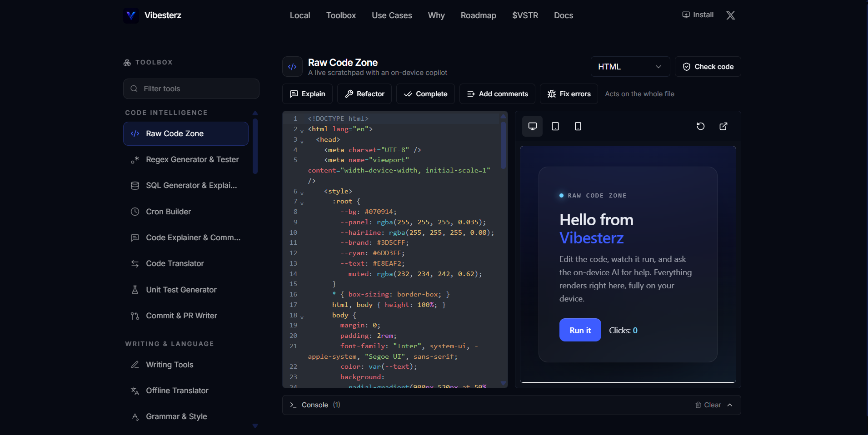Open Regex Generator & Tester tool

186,159
